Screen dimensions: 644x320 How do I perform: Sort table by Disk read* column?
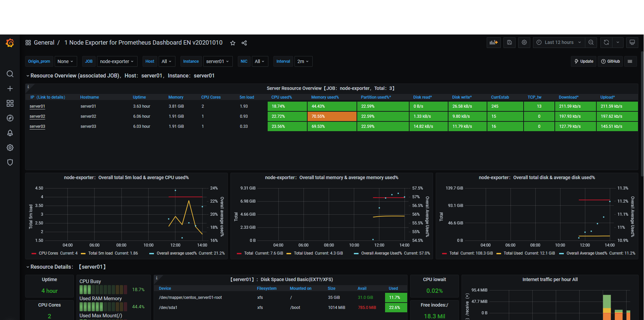(x=422, y=97)
